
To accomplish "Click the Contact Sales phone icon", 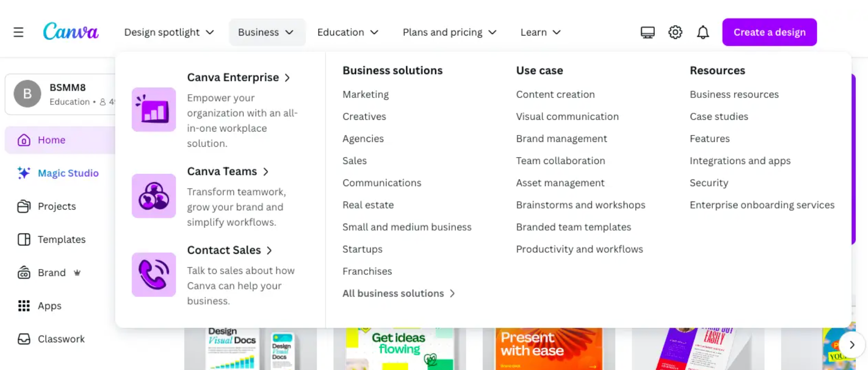I will coord(154,274).
